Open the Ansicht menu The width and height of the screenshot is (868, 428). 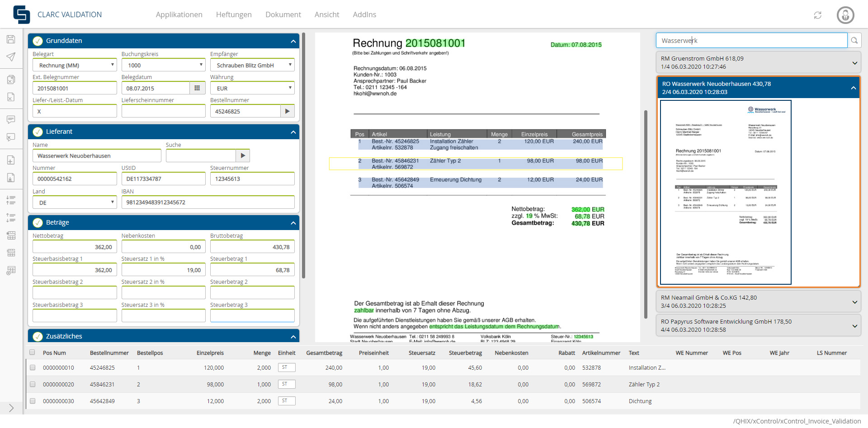(x=327, y=14)
